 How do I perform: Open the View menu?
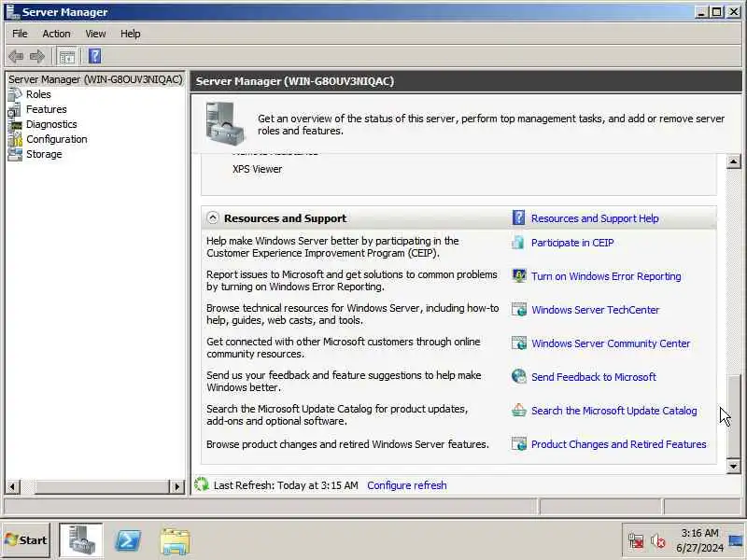[x=95, y=34]
